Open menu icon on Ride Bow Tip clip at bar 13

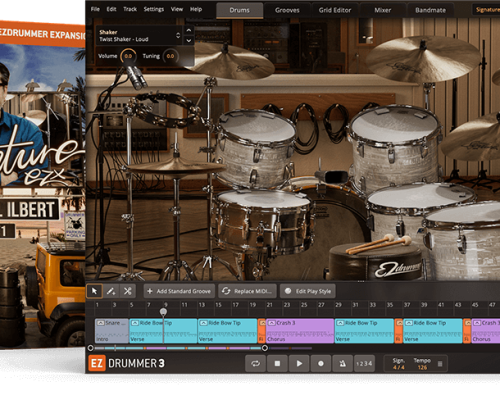coord(203,323)
